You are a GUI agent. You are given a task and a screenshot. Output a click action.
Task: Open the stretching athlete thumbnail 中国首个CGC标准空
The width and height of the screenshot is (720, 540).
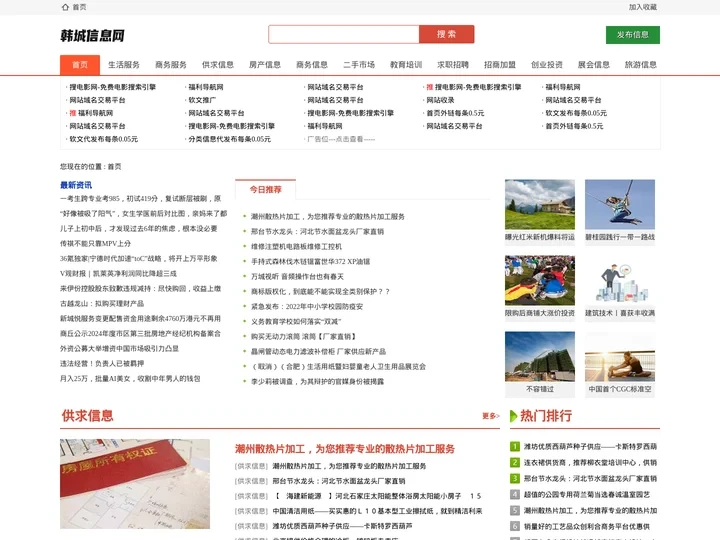coord(619,356)
